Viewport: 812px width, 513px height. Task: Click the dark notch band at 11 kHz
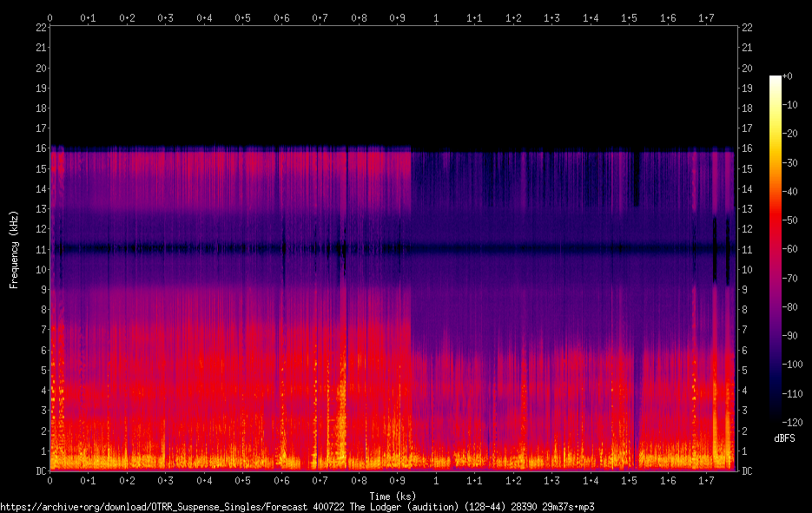393,249
